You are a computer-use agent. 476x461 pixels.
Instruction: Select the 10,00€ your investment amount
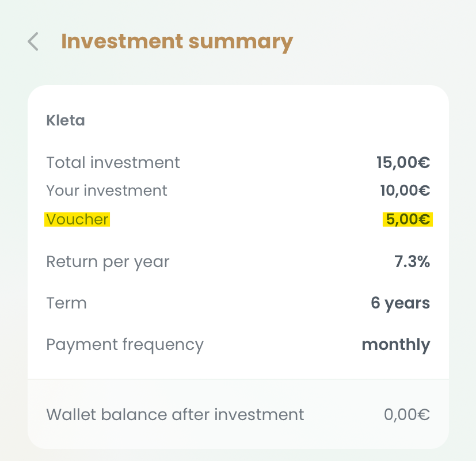click(x=405, y=191)
